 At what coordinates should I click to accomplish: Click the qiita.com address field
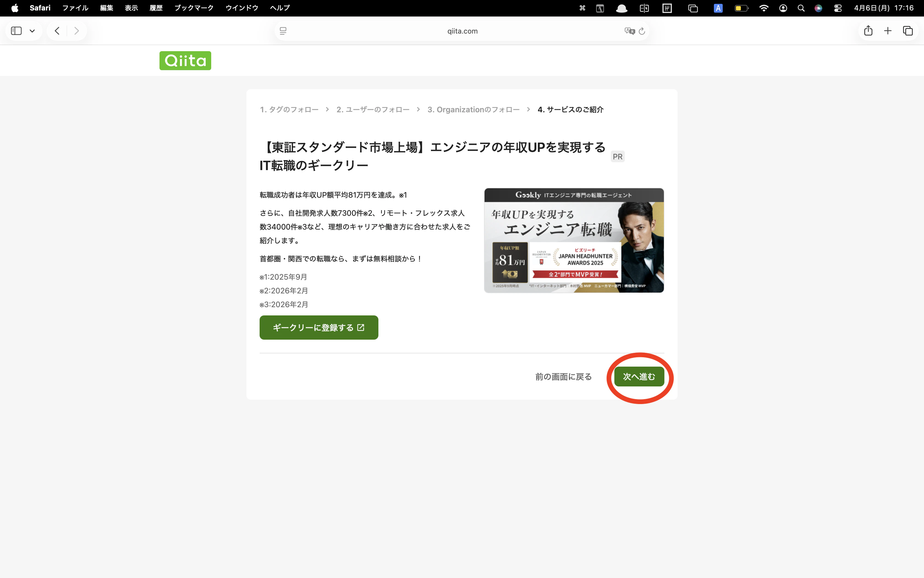point(462,31)
